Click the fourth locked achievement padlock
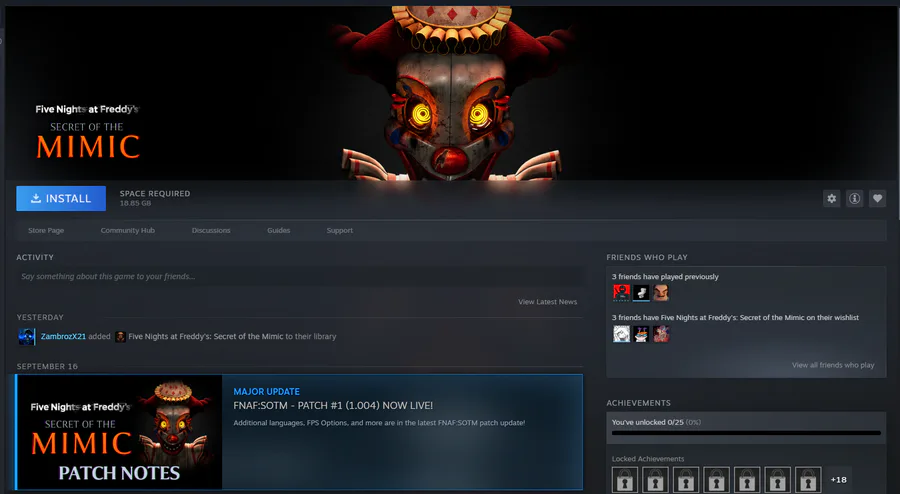This screenshot has width=900, height=494. tap(716, 480)
